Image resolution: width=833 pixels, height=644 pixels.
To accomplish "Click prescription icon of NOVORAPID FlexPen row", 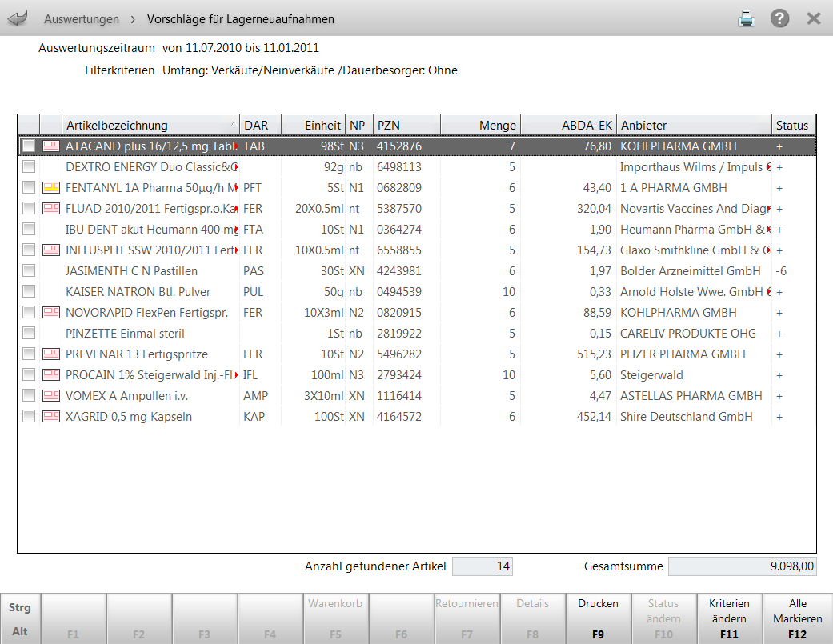I will (51, 312).
